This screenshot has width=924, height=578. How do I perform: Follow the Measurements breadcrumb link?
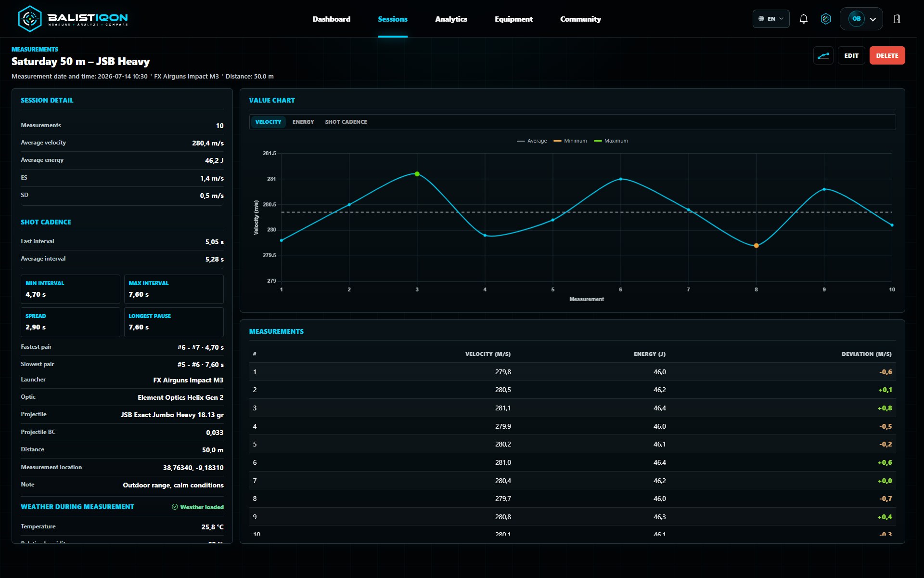tap(35, 49)
